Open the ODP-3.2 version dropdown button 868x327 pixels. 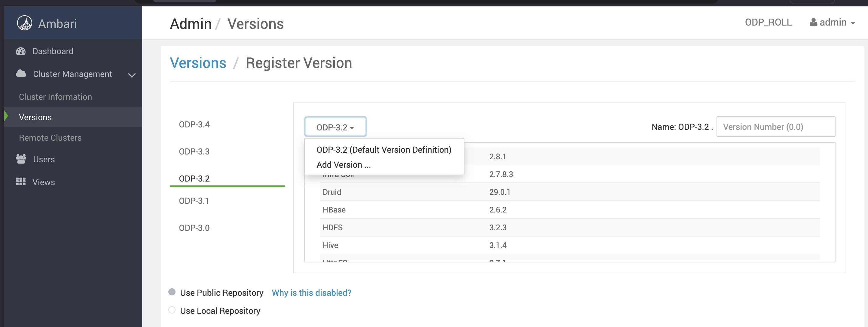335,127
